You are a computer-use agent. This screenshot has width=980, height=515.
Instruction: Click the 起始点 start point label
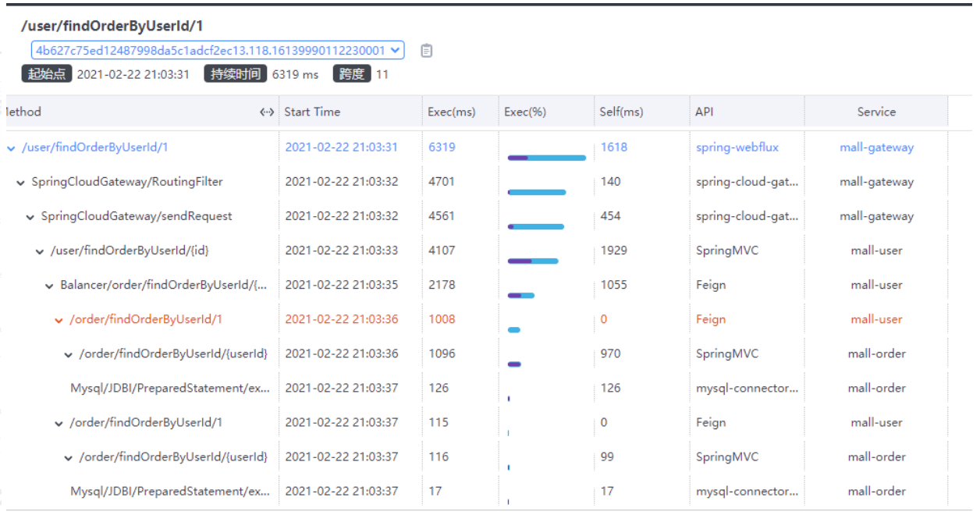tap(47, 74)
